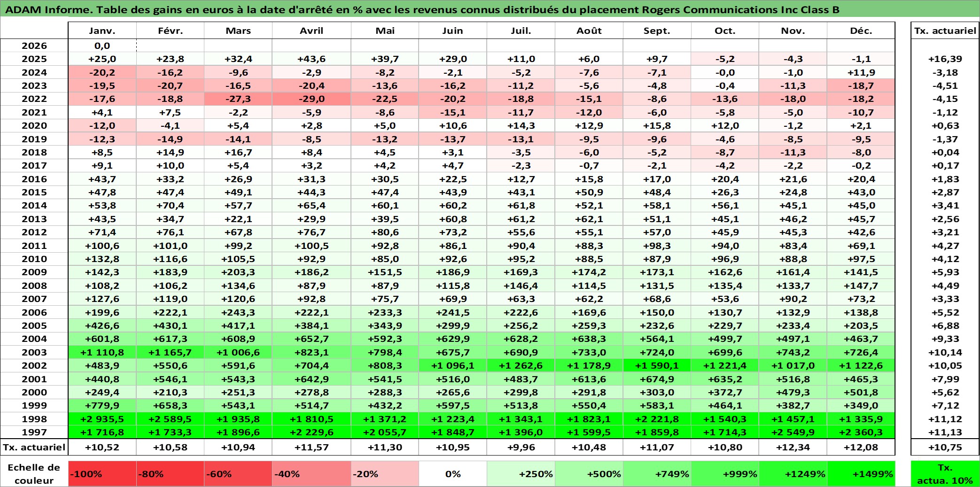Click the Août column header
Screen dimensions: 980x487
pos(589,31)
